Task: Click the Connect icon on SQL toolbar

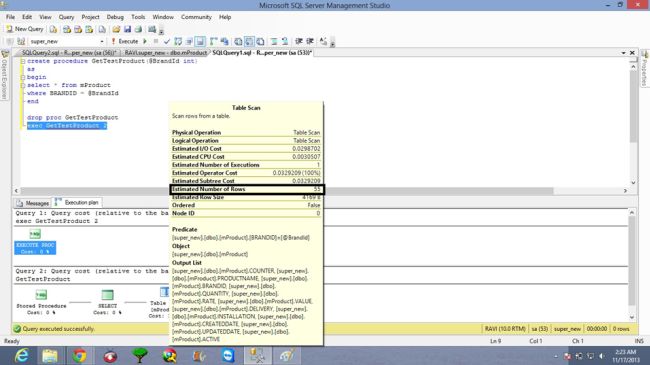Action: pyautogui.click(x=10, y=41)
